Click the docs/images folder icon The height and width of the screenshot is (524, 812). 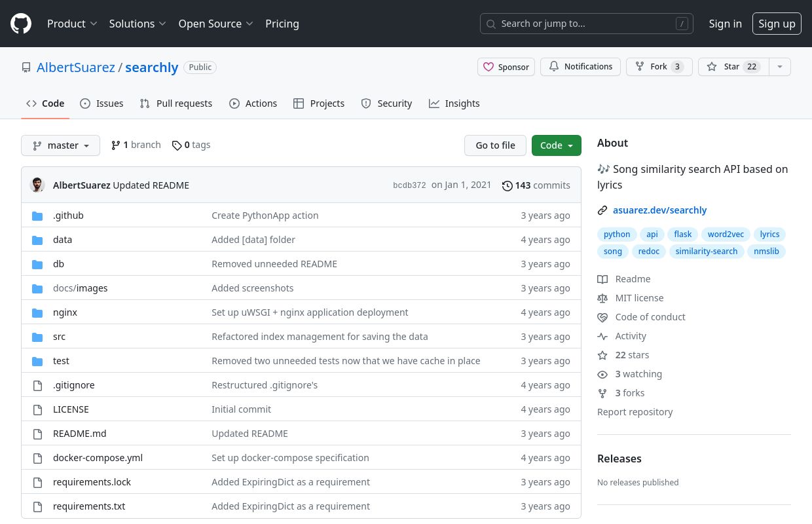coord(37,288)
